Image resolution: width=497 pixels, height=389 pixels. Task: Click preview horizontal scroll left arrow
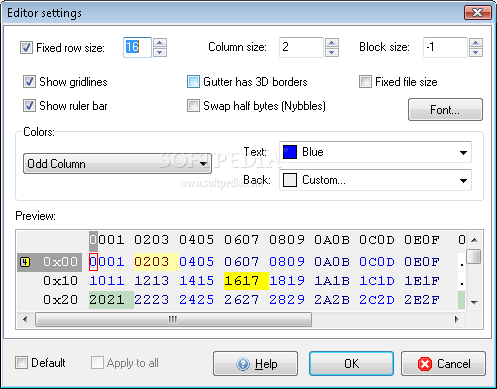25,319
